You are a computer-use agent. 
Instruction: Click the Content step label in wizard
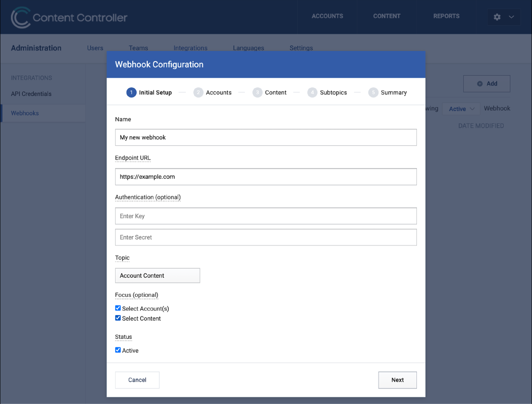tap(276, 92)
